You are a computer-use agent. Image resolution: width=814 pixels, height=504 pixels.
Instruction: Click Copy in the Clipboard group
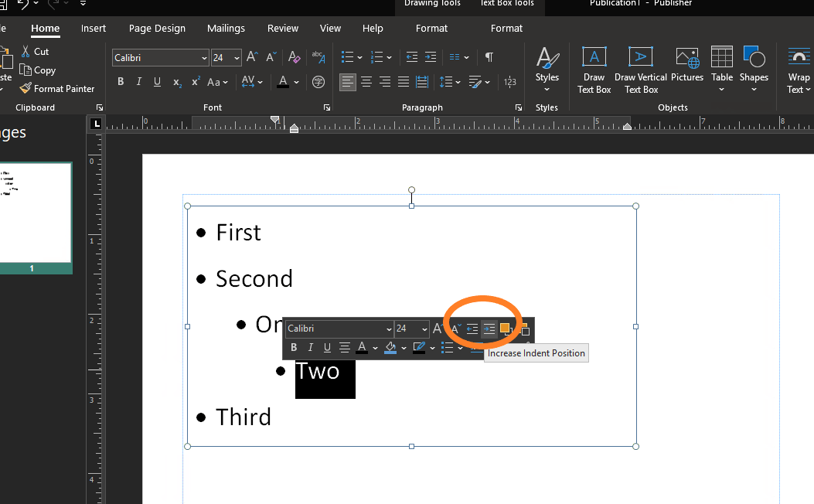tap(37, 70)
